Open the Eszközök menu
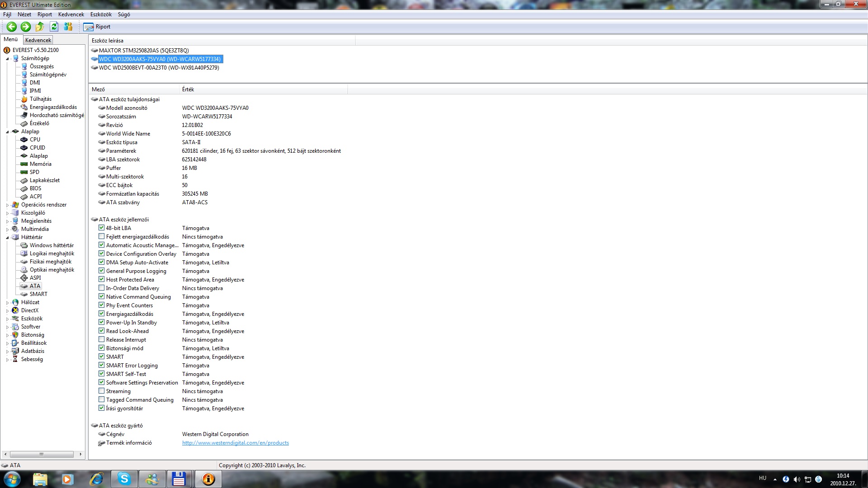The width and height of the screenshot is (868, 488). 101,14
